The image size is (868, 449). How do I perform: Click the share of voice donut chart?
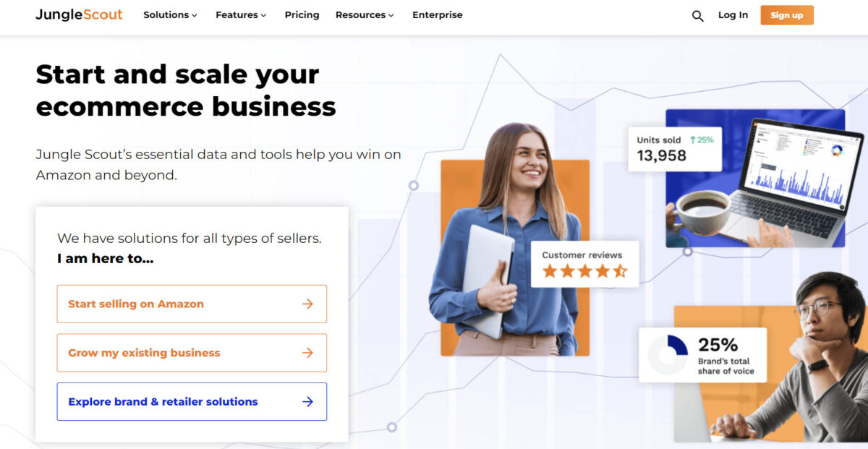pyautogui.click(x=668, y=354)
